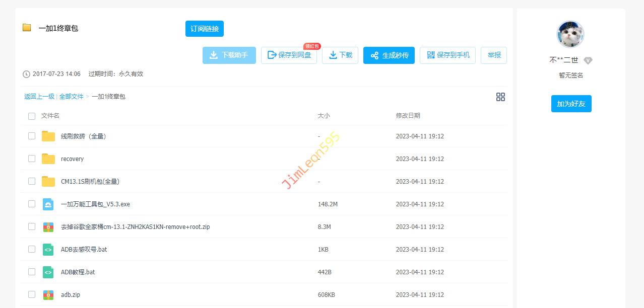Click the ADB教程.bat script file icon

tap(48, 272)
